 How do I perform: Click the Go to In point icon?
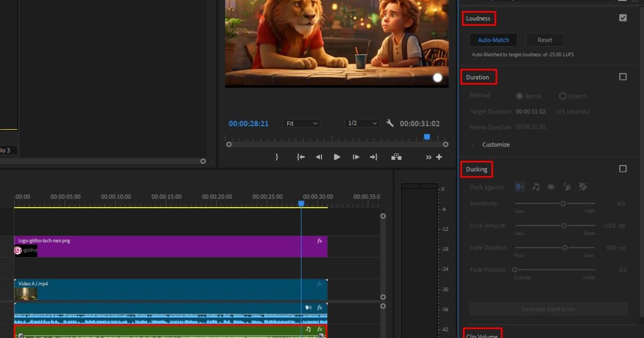(x=301, y=157)
